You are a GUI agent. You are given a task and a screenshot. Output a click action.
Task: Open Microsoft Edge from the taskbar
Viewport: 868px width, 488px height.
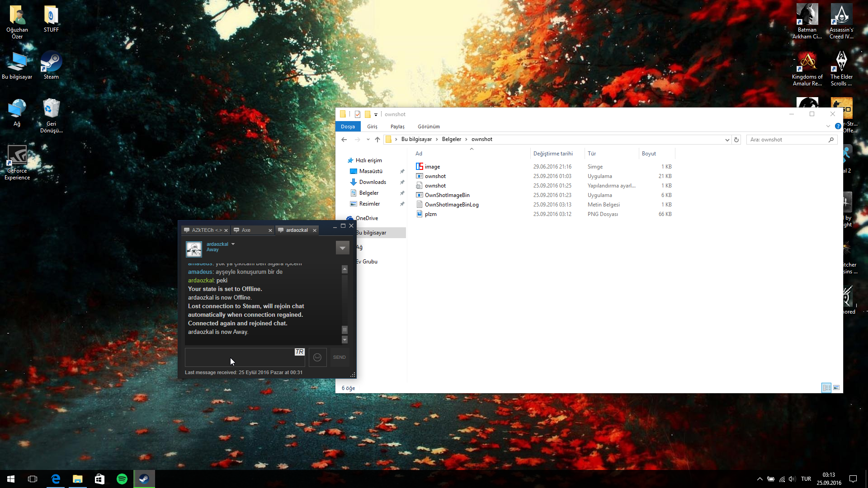click(x=56, y=479)
